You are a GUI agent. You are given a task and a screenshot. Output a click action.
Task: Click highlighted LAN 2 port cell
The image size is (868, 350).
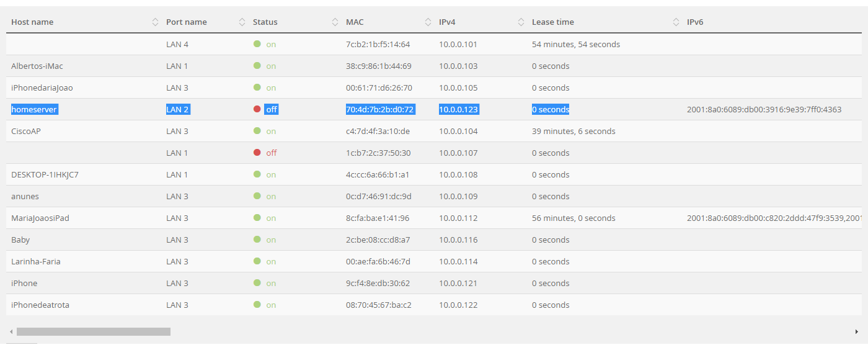click(177, 109)
